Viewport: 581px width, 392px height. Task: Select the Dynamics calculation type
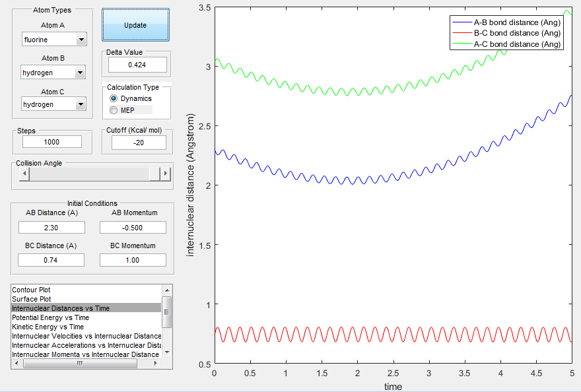pos(114,98)
